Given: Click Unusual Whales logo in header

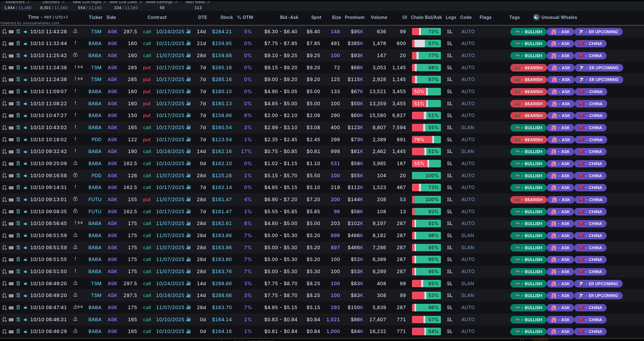Looking at the screenshot, I should (x=537, y=17).
